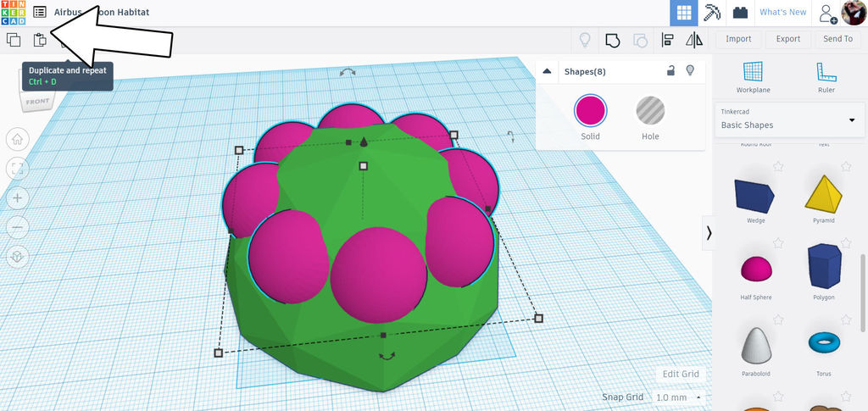Click the Mirror/Flip tool icon

pyautogui.click(x=693, y=40)
